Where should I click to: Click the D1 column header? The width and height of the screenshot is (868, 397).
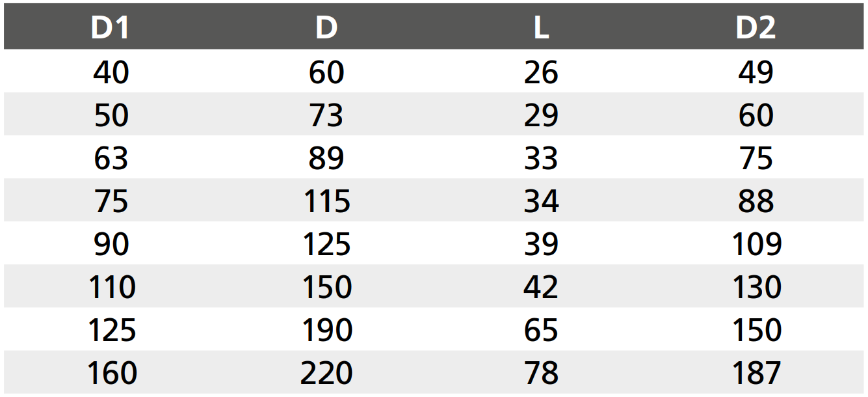coord(111,28)
